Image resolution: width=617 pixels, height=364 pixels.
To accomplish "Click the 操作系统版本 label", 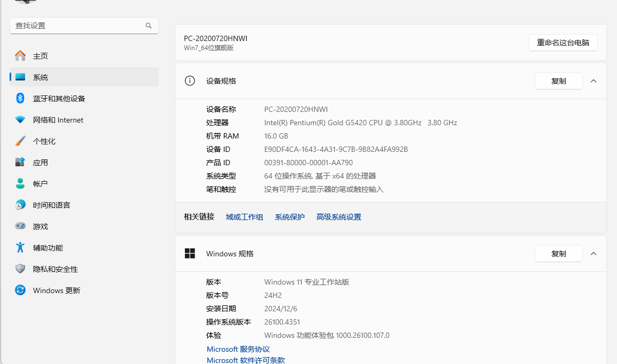I will click(229, 322).
